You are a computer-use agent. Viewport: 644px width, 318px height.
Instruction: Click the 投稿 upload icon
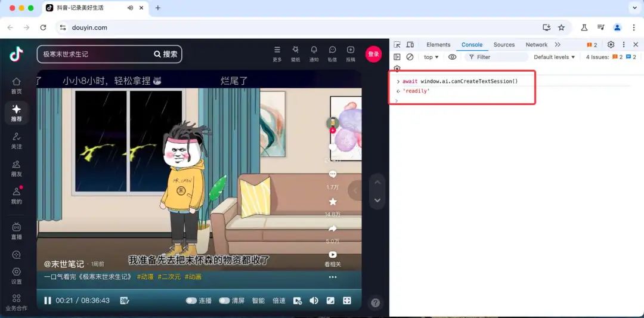[x=351, y=54]
